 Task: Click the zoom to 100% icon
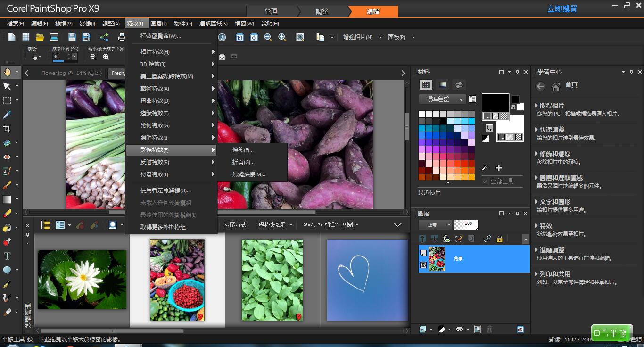239,37
